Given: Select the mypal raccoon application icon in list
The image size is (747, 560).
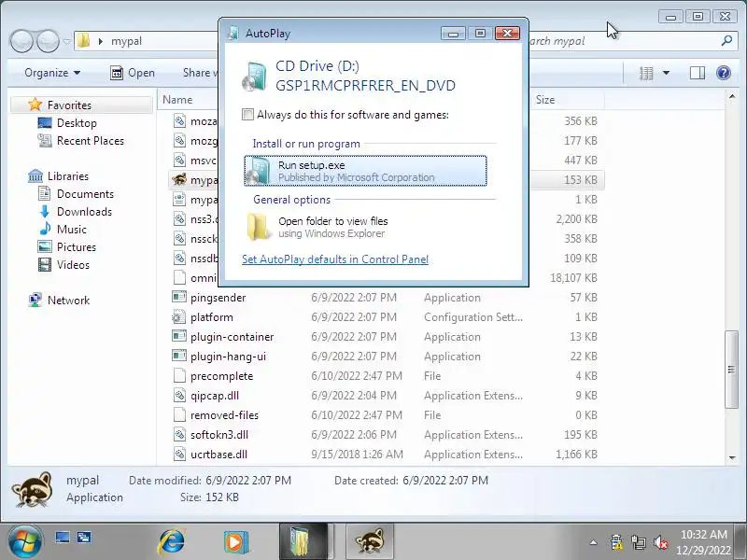Looking at the screenshot, I should [x=179, y=179].
